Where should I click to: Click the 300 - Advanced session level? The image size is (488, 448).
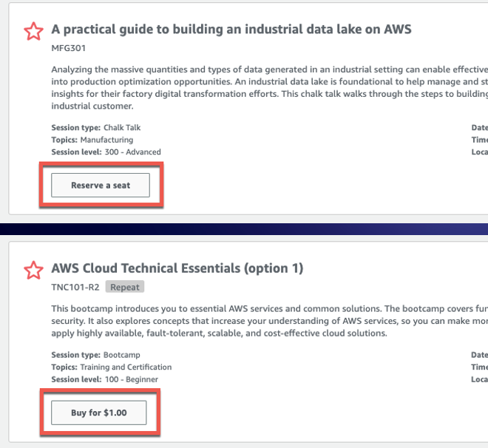tap(133, 152)
